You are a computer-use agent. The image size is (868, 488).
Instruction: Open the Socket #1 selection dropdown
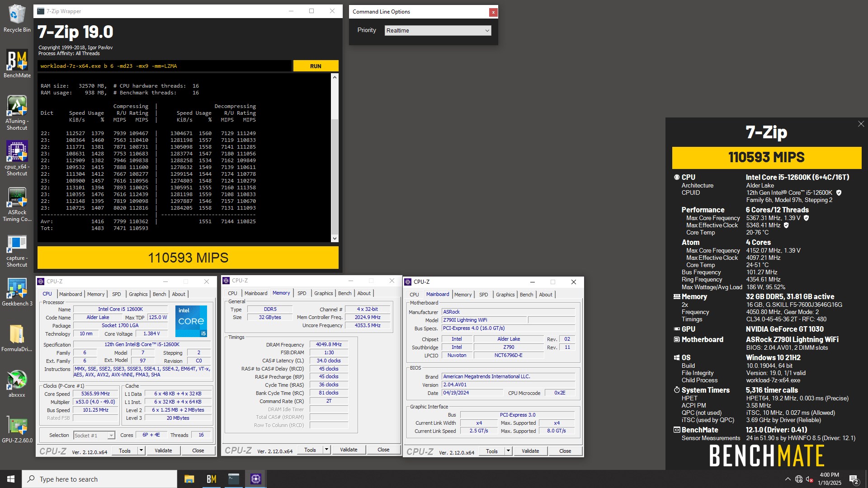tap(94, 435)
